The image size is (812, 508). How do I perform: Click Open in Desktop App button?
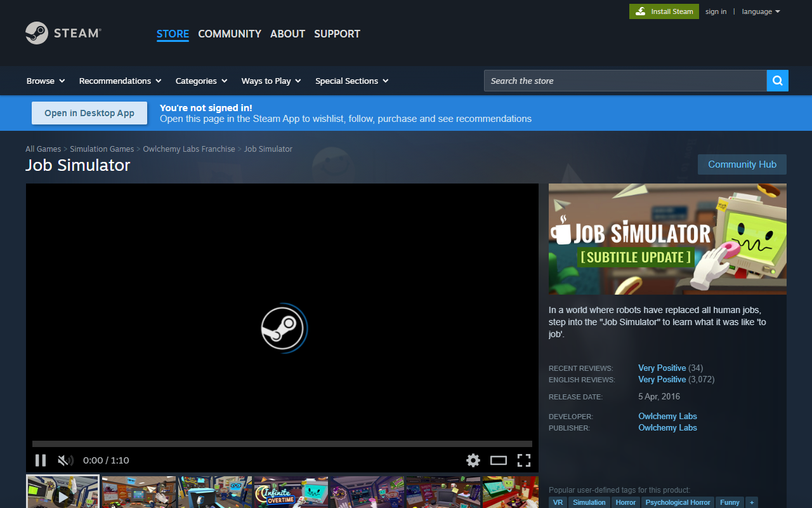[x=89, y=113]
